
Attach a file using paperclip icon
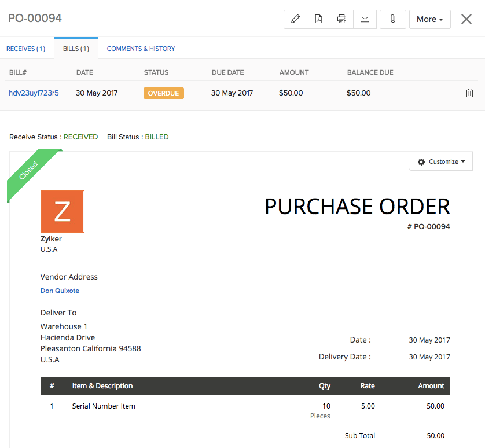tap(392, 19)
